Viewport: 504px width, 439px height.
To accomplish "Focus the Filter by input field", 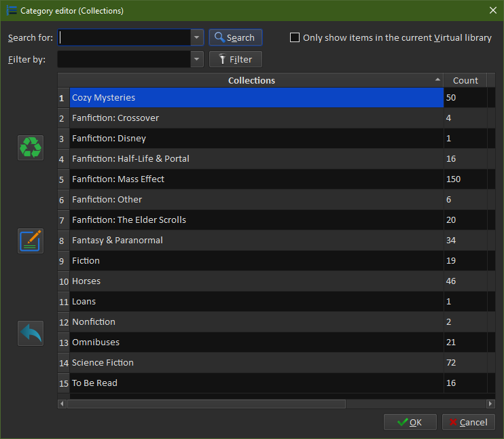I will [x=124, y=59].
